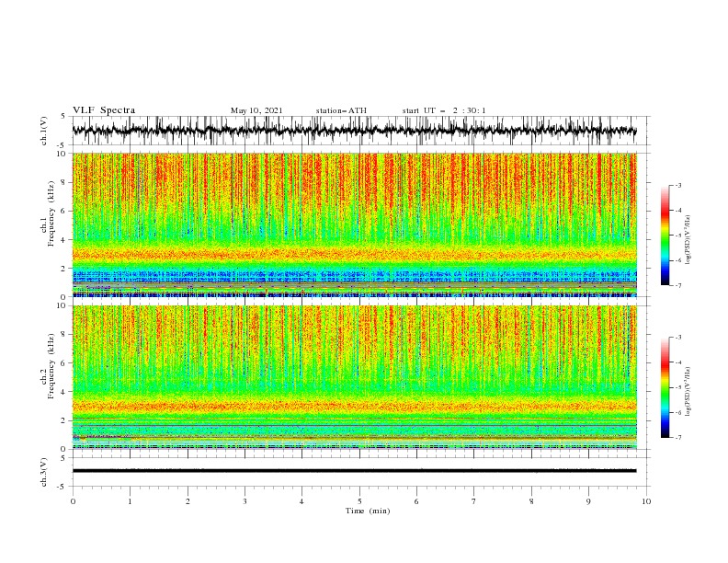This screenshot has width=728, height=563.
Task: Click the ch.1 spectrogram image
Action: [x=355, y=224]
